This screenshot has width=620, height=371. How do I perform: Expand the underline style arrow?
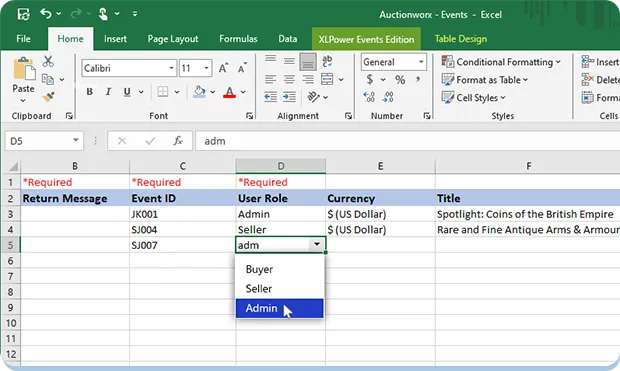[141, 92]
